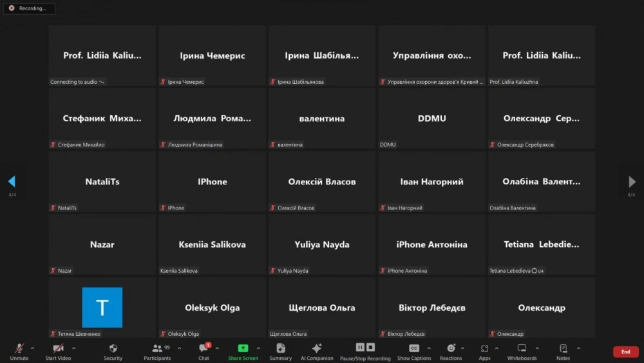Open the Security shield icon
644x363 pixels.
tap(113, 352)
